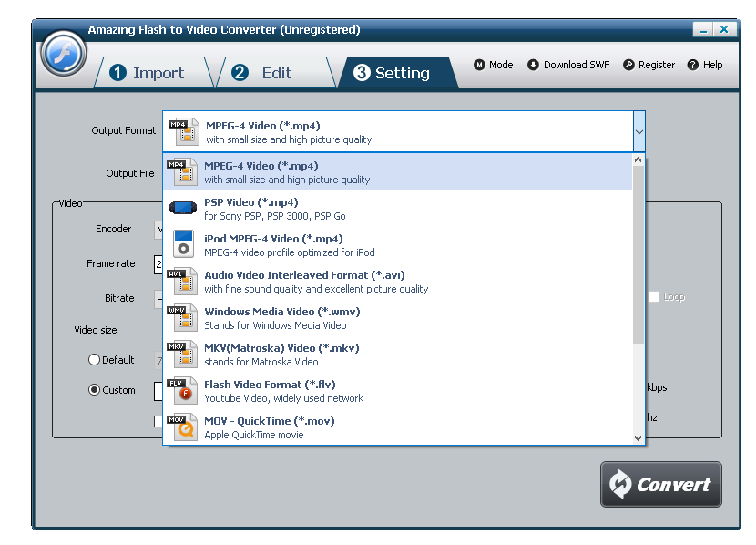Open the Help menu item

pyautogui.click(x=705, y=65)
